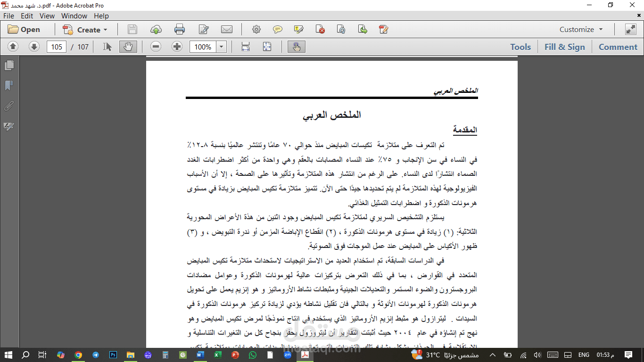Click the volume speaker tray icon
Viewport: 644px width, 362px height.
click(x=537, y=355)
